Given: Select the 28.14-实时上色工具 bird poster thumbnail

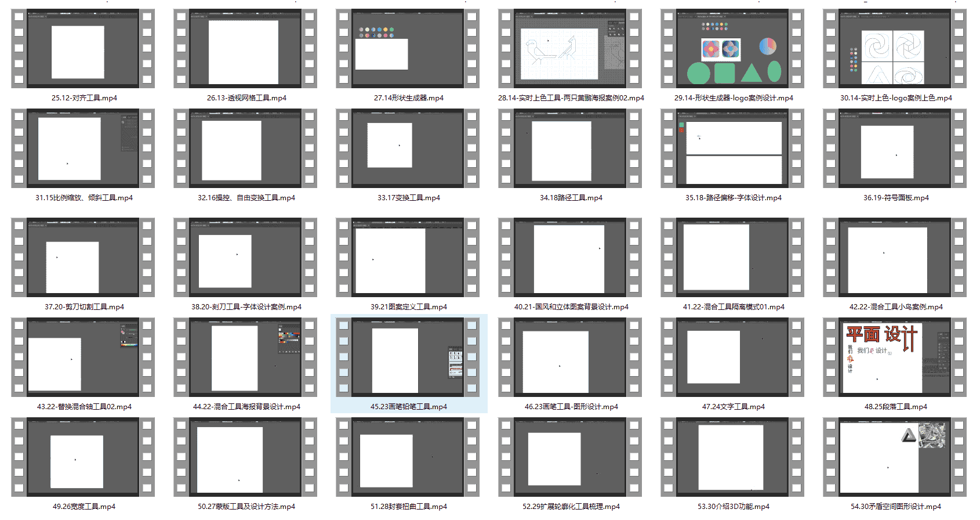Looking at the screenshot, I should pyautogui.click(x=570, y=49).
